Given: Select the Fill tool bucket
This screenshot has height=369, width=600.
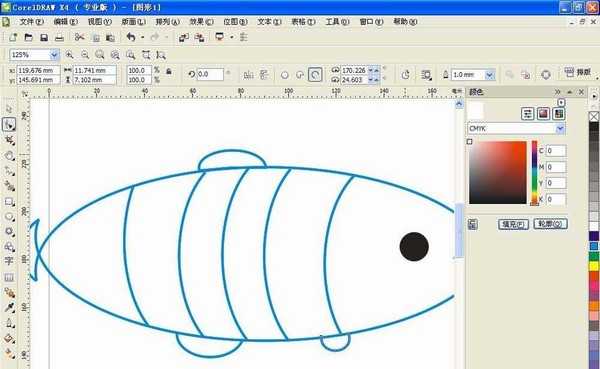Looking at the screenshot, I should point(9,339).
